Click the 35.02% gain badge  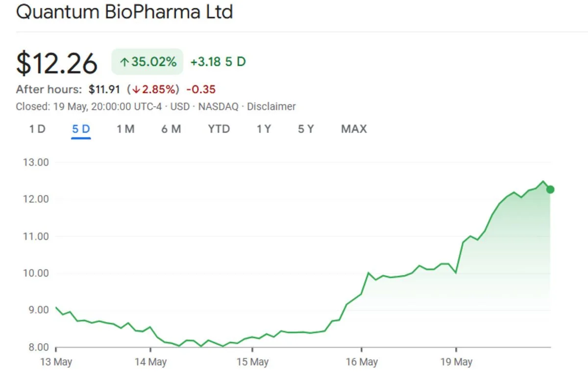coord(147,62)
